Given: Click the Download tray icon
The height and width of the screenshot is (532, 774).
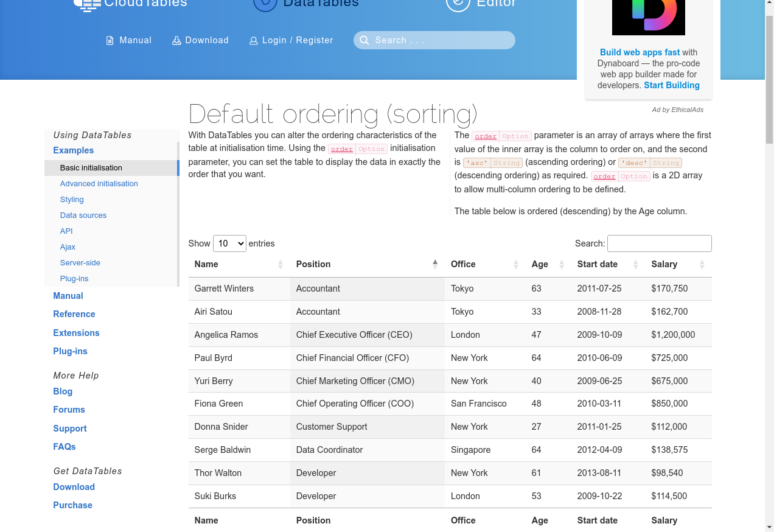Looking at the screenshot, I should tap(176, 41).
